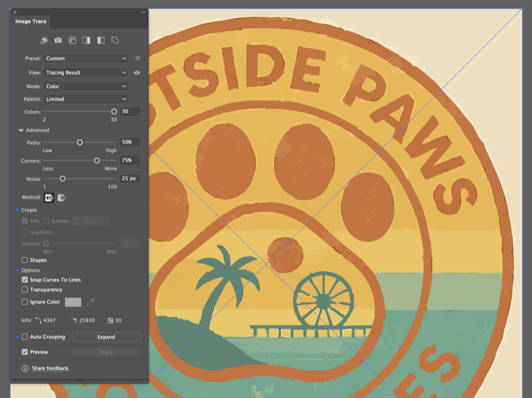Enable the Transparency checkbox
The width and height of the screenshot is (532, 398).
pyautogui.click(x=25, y=289)
